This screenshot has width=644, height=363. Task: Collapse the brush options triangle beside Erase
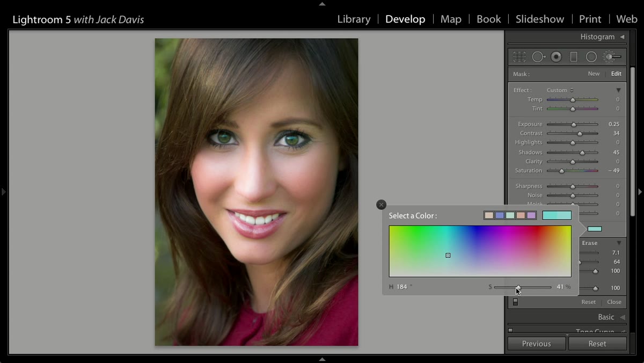point(618,243)
